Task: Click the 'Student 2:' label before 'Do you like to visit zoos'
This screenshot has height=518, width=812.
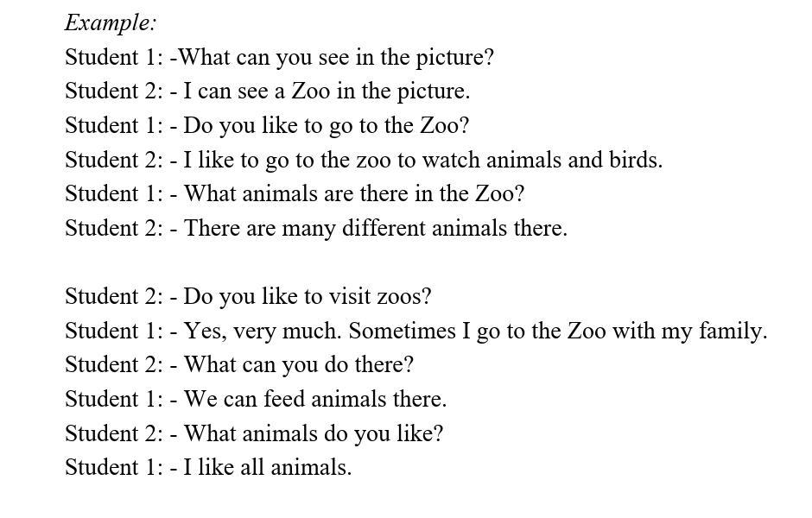Action: [x=114, y=297]
